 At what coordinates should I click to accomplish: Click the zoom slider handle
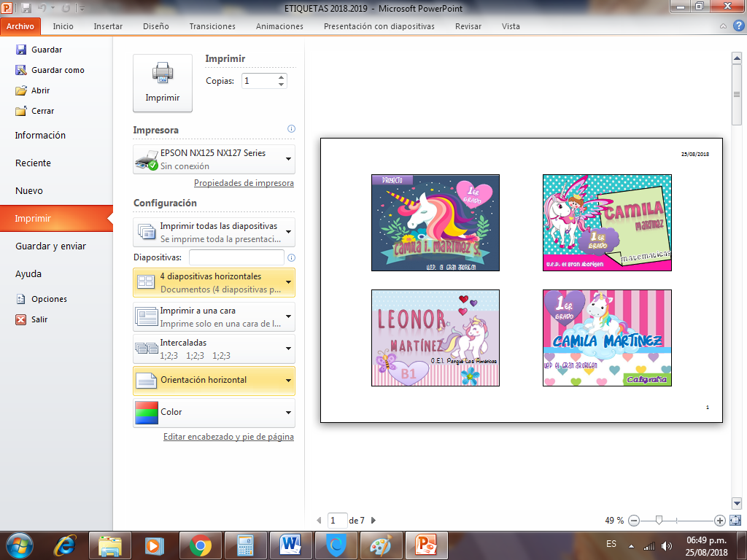659,521
